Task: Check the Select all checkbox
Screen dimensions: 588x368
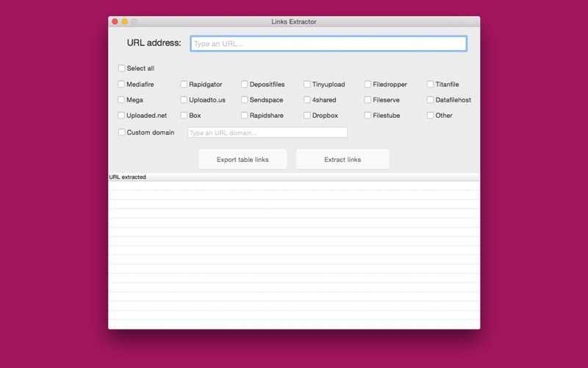Action: [x=121, y=68]
